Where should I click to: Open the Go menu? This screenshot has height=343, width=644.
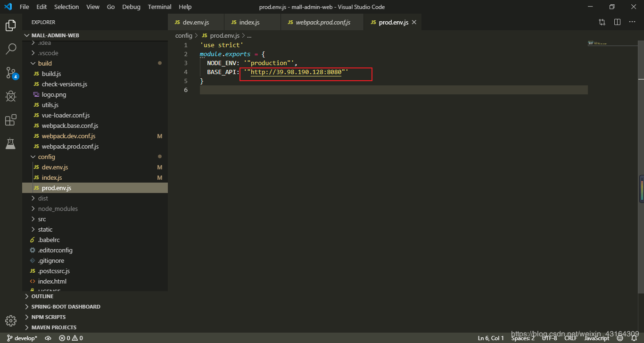[111, 7]
